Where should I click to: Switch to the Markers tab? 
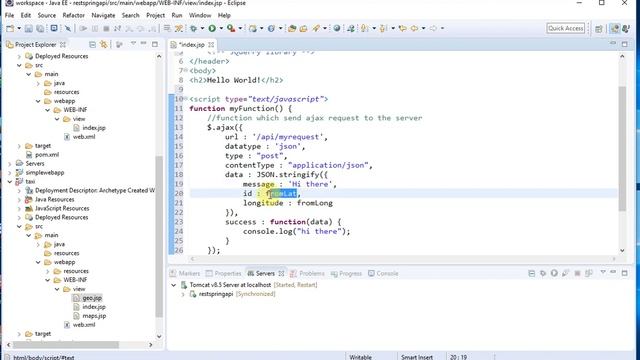(x=185, y=273)
